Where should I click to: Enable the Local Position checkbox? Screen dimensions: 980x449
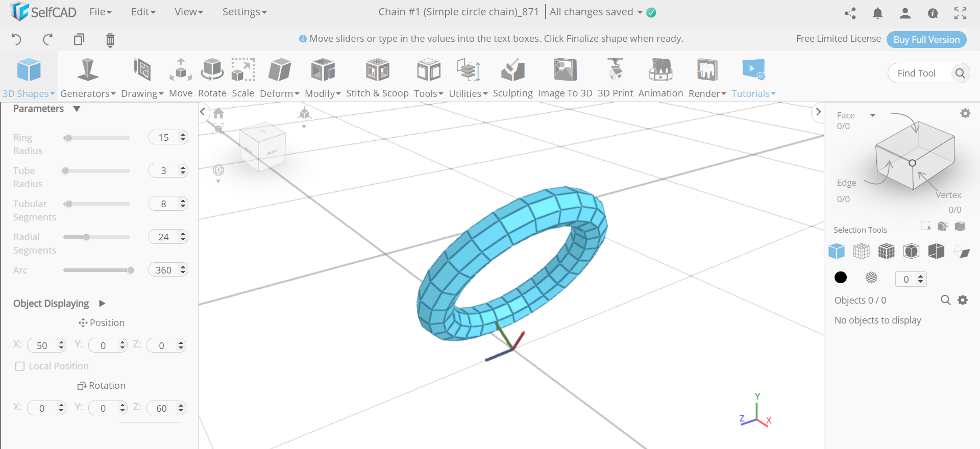(x=20, y=366)
